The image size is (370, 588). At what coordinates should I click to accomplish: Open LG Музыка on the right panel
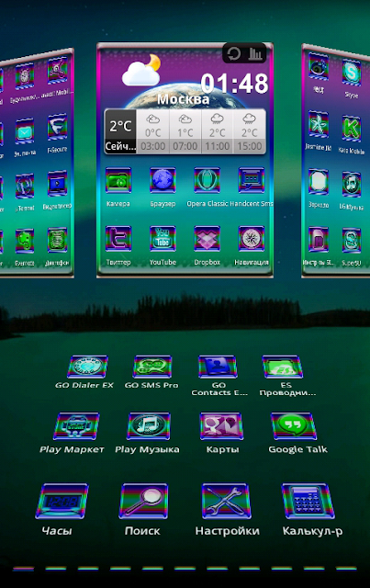click(352, 185)
